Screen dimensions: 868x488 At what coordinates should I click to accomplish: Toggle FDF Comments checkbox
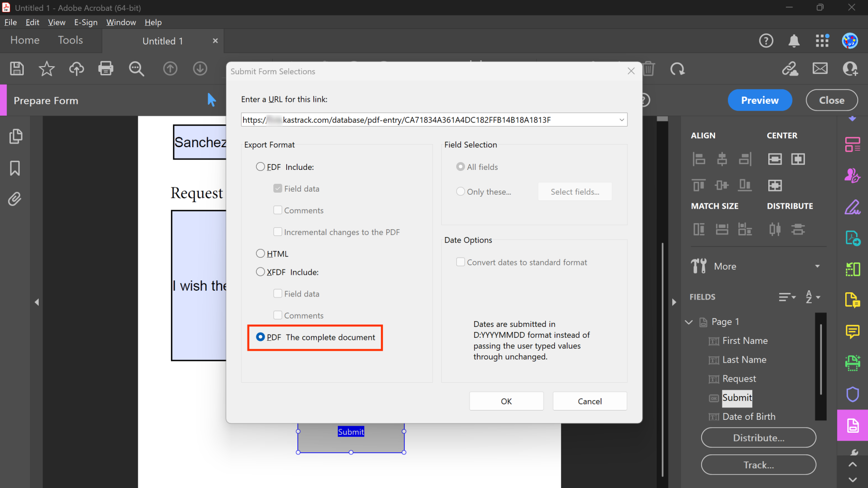tap(278, 210)
